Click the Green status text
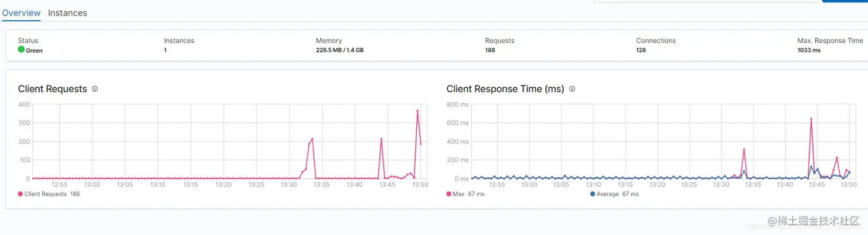 (x=34, y=50)
